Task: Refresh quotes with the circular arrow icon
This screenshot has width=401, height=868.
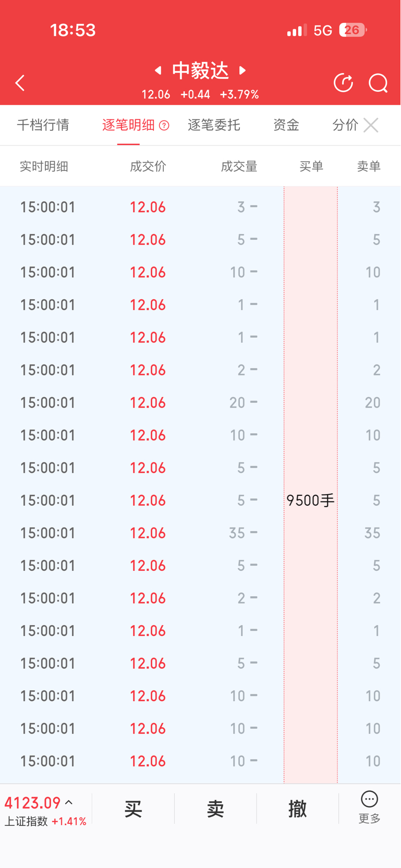Action: [343, 83]
